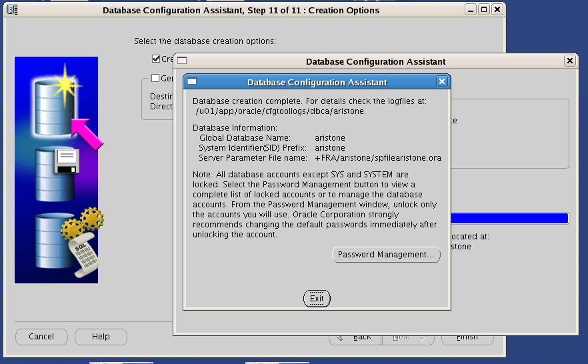Open Help in the wizard window
The height and width of the screenshot is (364, 588).
pos(101,337)
